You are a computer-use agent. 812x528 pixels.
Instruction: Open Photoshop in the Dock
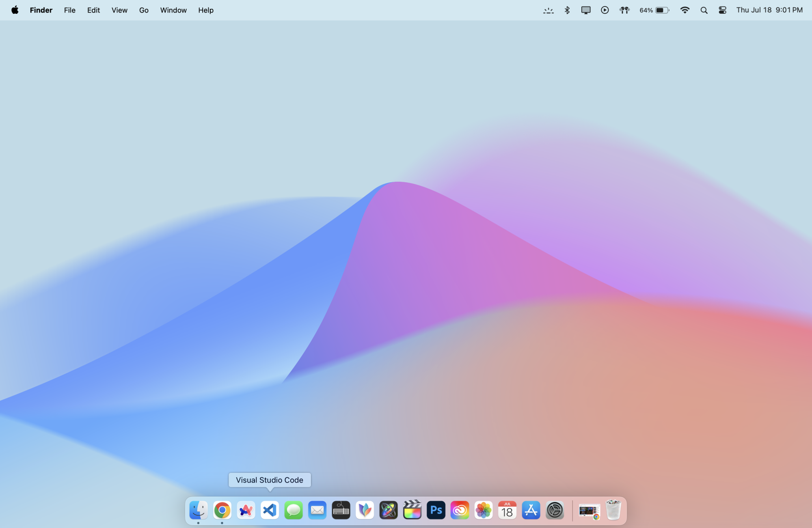coord(436,510)
